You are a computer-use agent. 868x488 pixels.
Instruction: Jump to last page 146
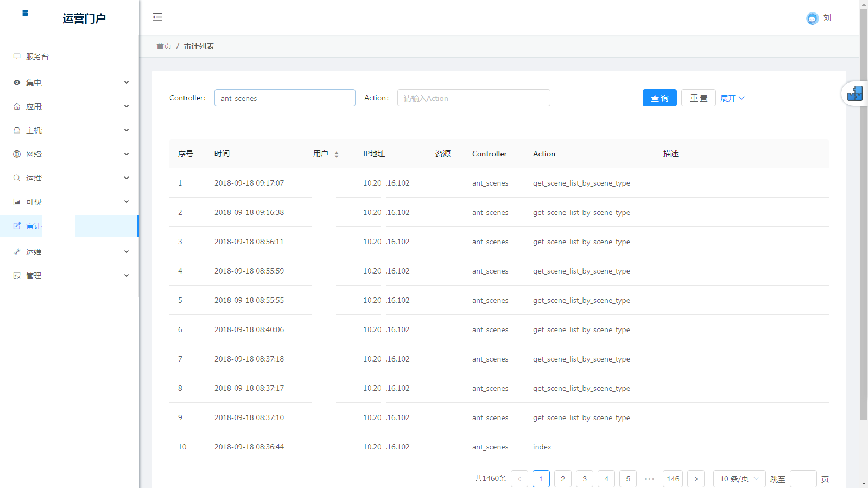pyautogui.click(x=673, y=479)
